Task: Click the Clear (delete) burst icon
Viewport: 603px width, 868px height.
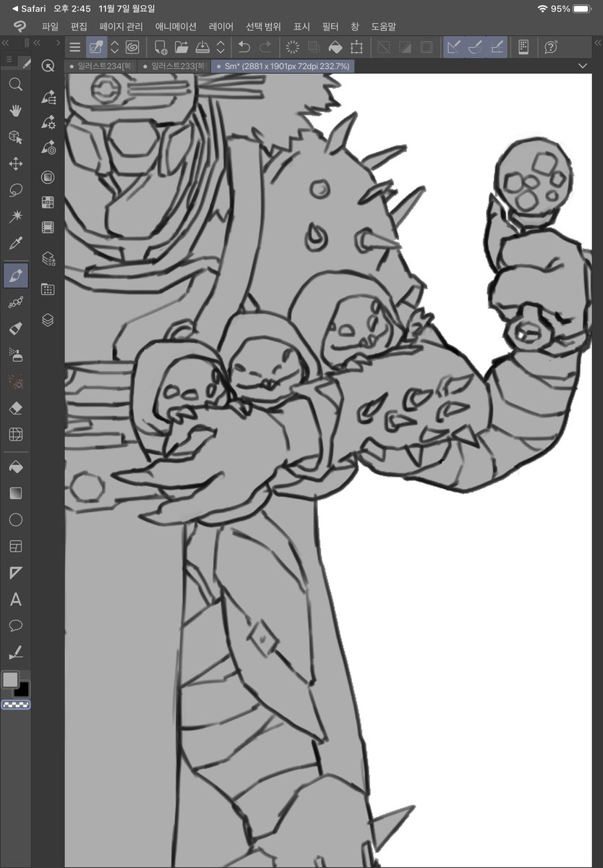Action: (x=293, y=48)
